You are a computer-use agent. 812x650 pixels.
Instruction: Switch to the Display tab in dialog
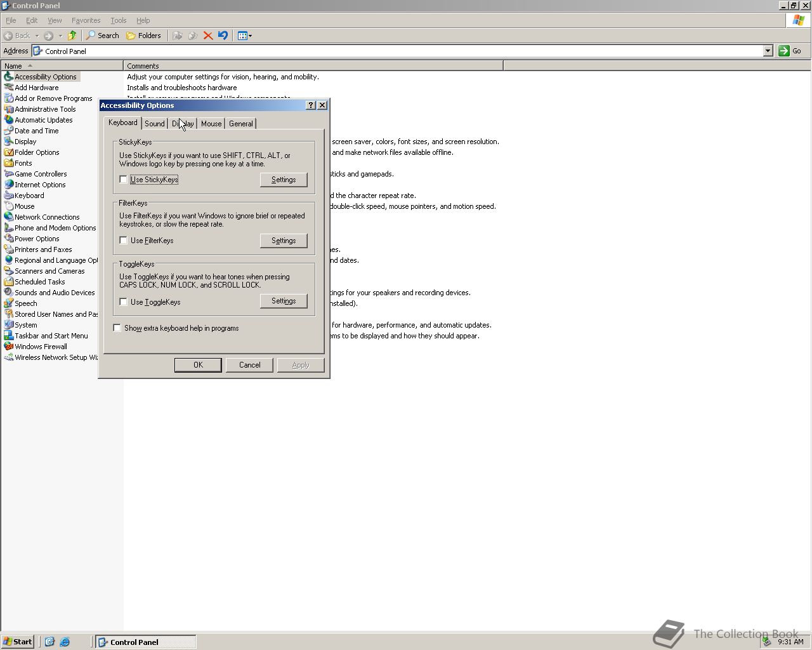click(183, 124)
